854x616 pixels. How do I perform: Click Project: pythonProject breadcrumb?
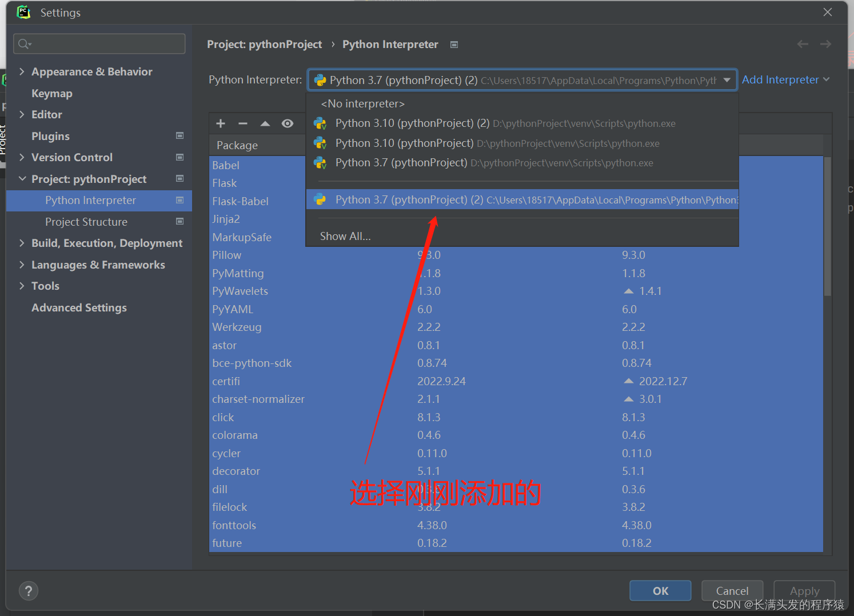click(265, 45)
